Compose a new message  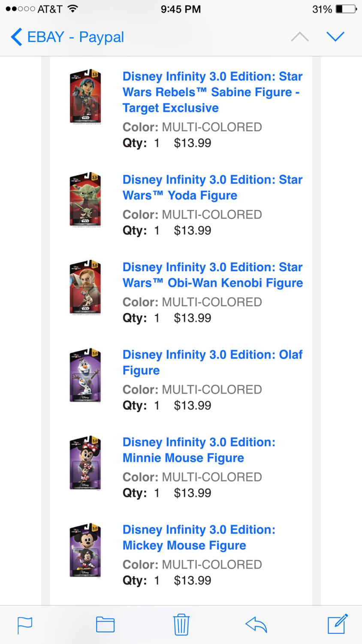pos(337,624)
